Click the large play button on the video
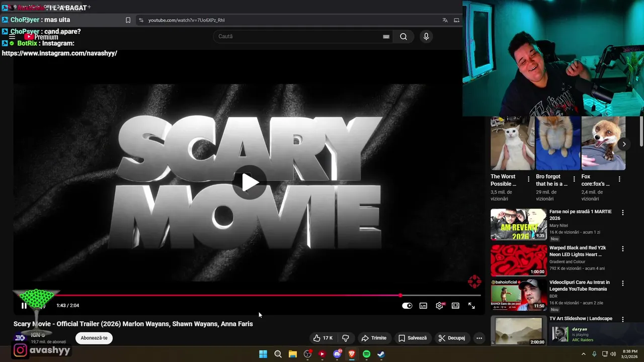Viewport: 644px width, 362px height. click(x=250, y=182)
